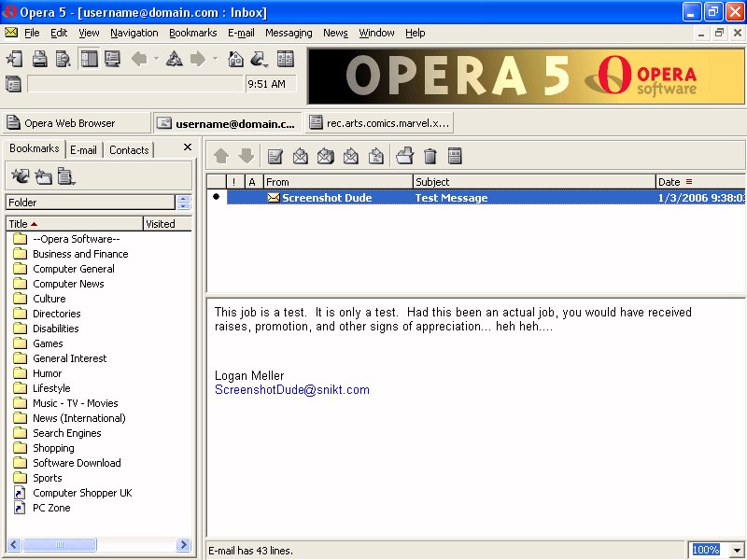Open the View menu
This screenshot has height=560, width=747.
[x=89, y=33]
